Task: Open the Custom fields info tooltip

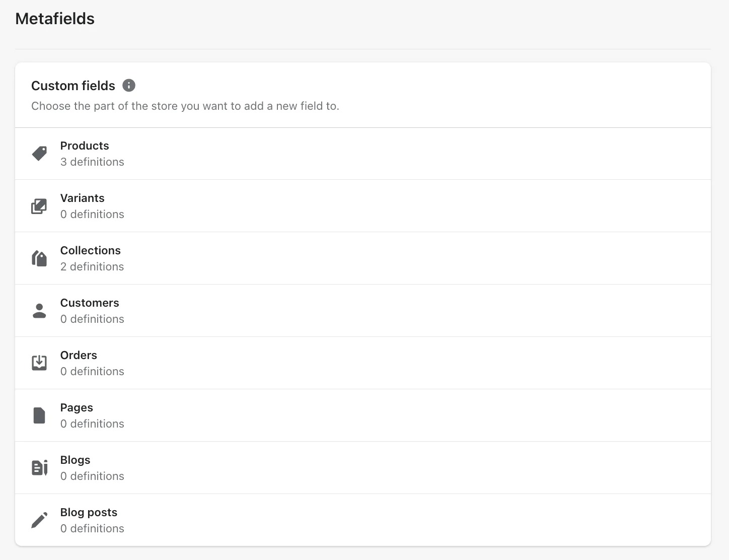Action: pyautogui.click(x=128, y=85)
